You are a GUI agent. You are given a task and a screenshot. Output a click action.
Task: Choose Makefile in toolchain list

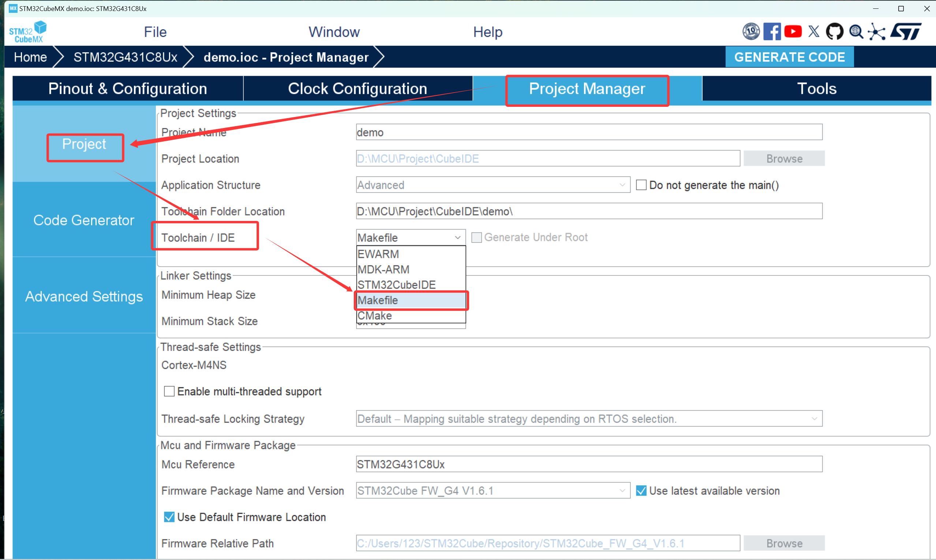click(411, 300)
